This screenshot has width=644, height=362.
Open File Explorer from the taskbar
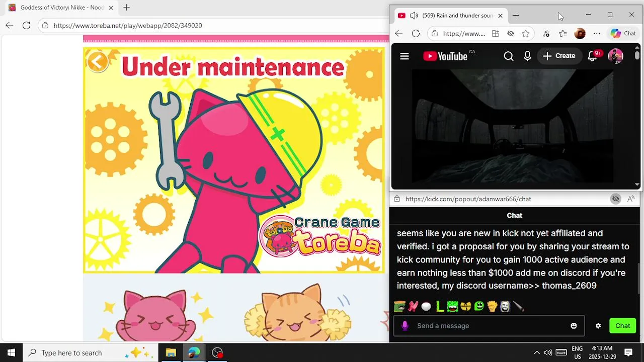pyautogui.click(x=171, y=352)
